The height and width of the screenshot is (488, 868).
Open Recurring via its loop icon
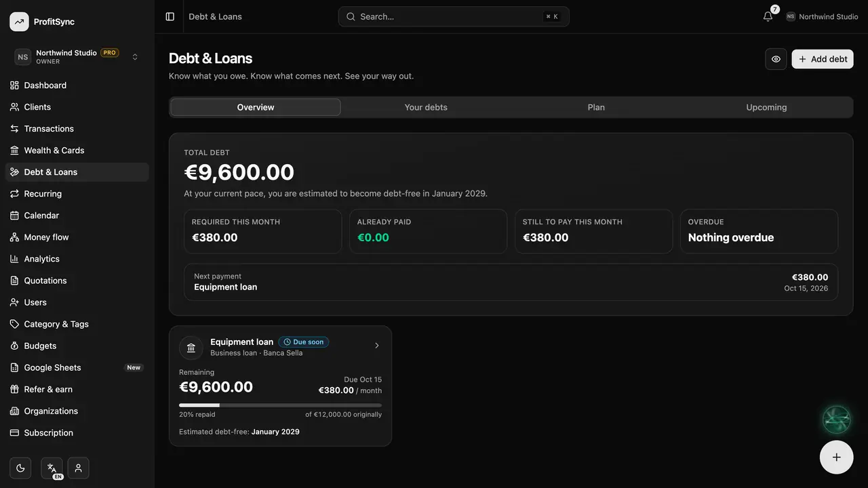pyautogui.click(x=14, y=194)
